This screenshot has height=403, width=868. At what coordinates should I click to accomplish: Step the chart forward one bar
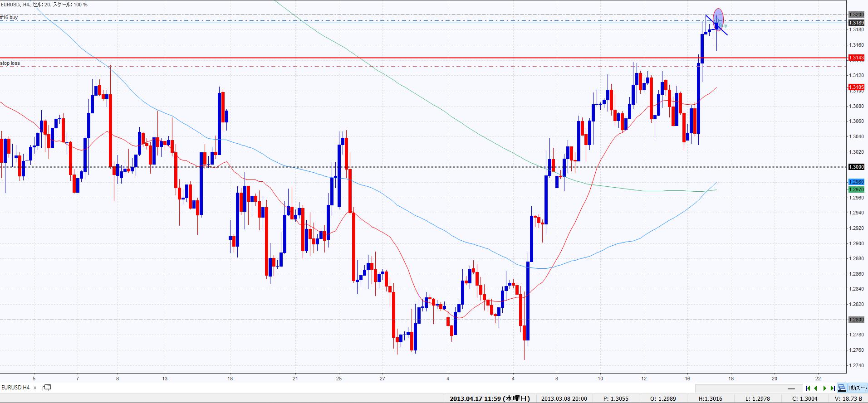point(824,388)
